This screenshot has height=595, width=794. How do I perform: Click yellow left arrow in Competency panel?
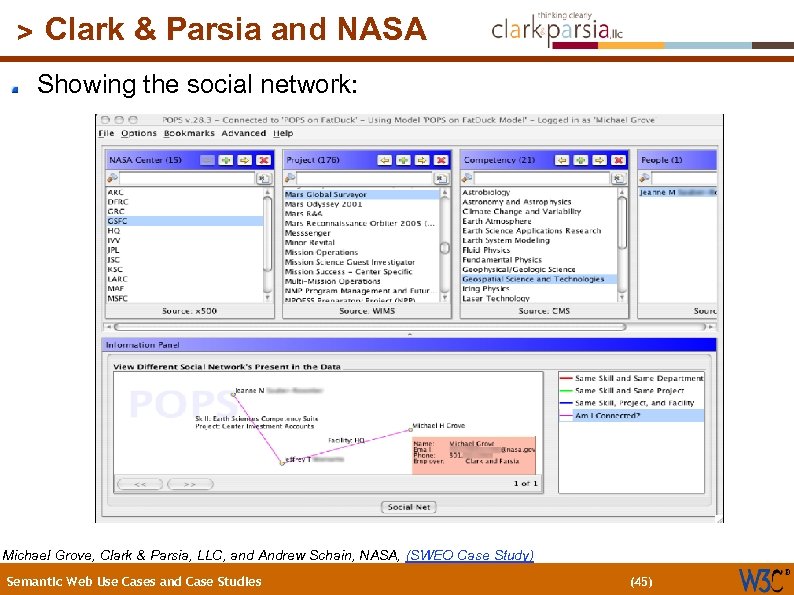click(x=562, y=160)
